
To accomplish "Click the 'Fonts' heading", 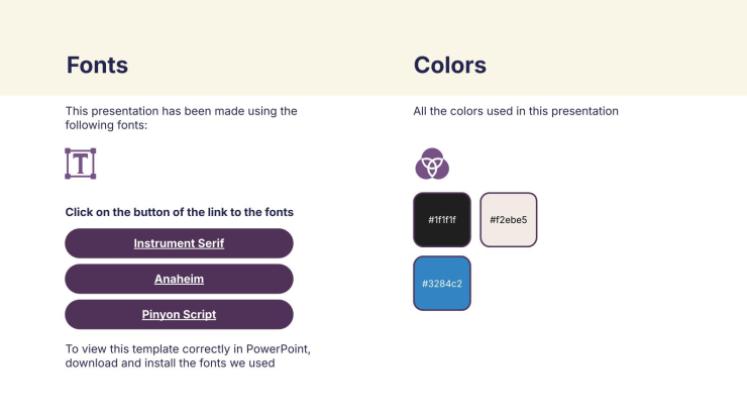I will point(97,65).
